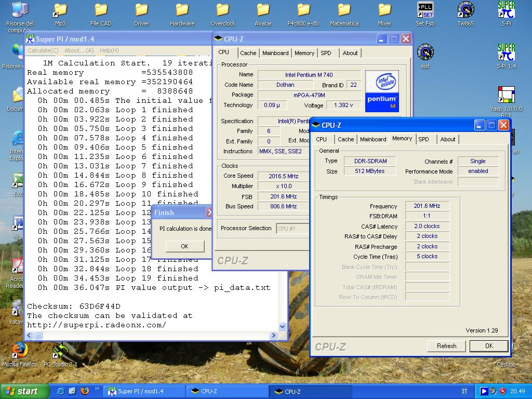The height and width of the screenshot is (399, 532).
Task: Open the Tw865 desktop shortcut
Action: 465,10
